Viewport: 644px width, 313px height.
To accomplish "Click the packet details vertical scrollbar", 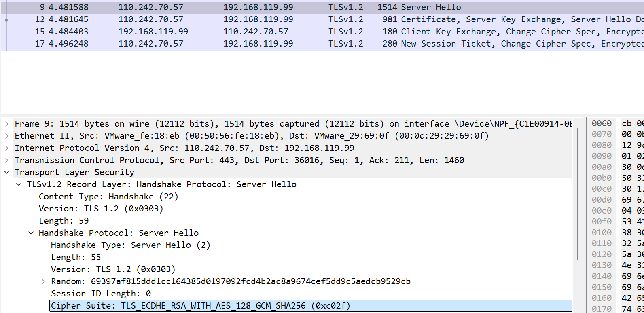I will coord(578,194).
